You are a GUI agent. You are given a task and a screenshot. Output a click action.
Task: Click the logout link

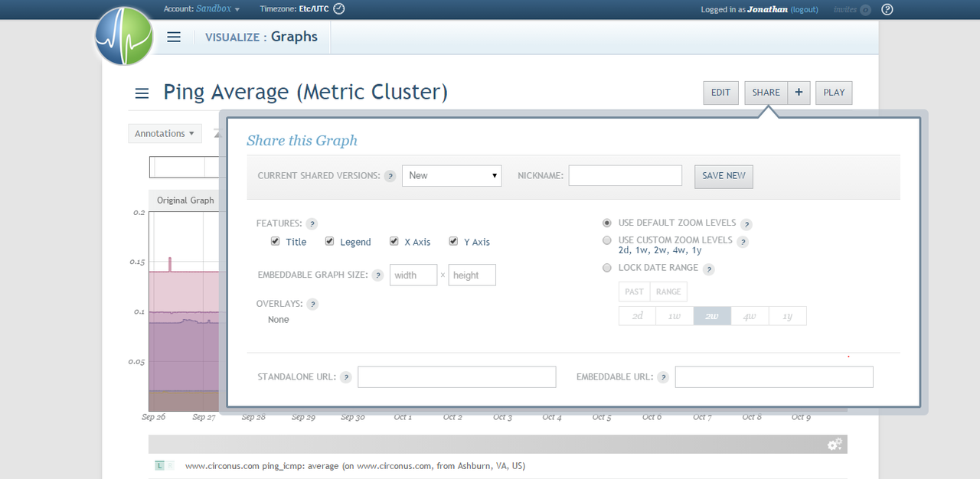point(804,9)
